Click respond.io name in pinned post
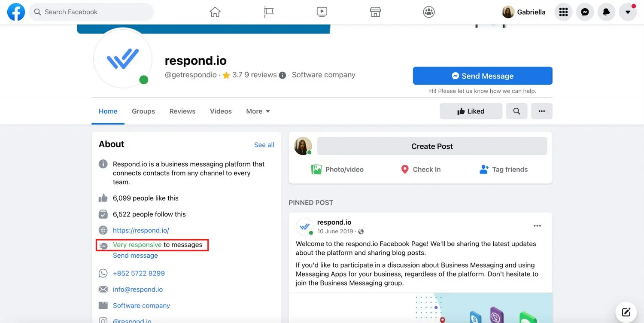Viewport: 644px width, 323px height. [x=334, y=222]
